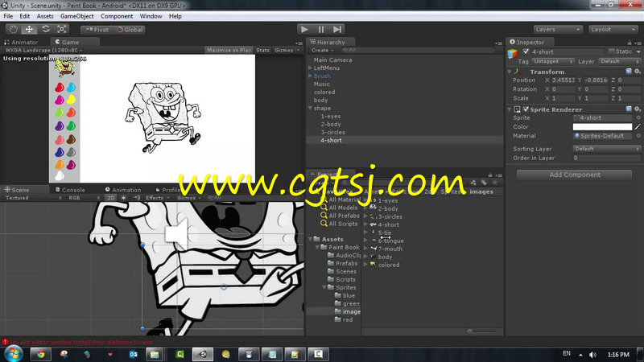
Task: Open Sprite Renderer settings gear
Action: [637, 109]
